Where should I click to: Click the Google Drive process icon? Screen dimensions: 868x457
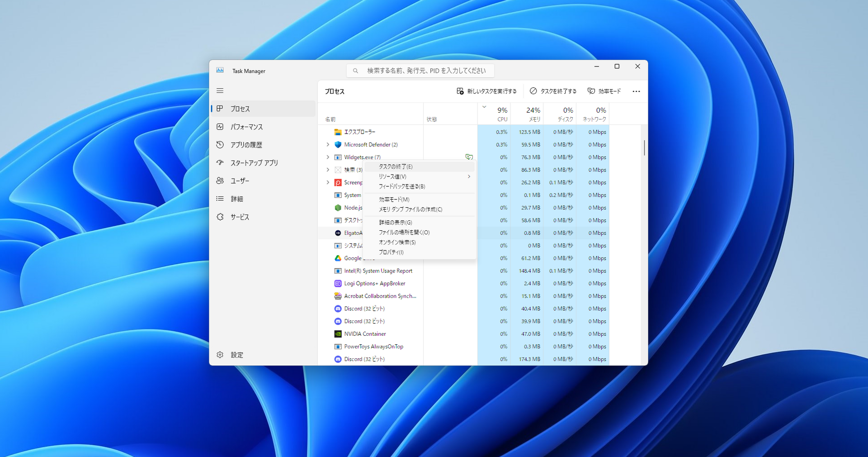coord(338,258)
